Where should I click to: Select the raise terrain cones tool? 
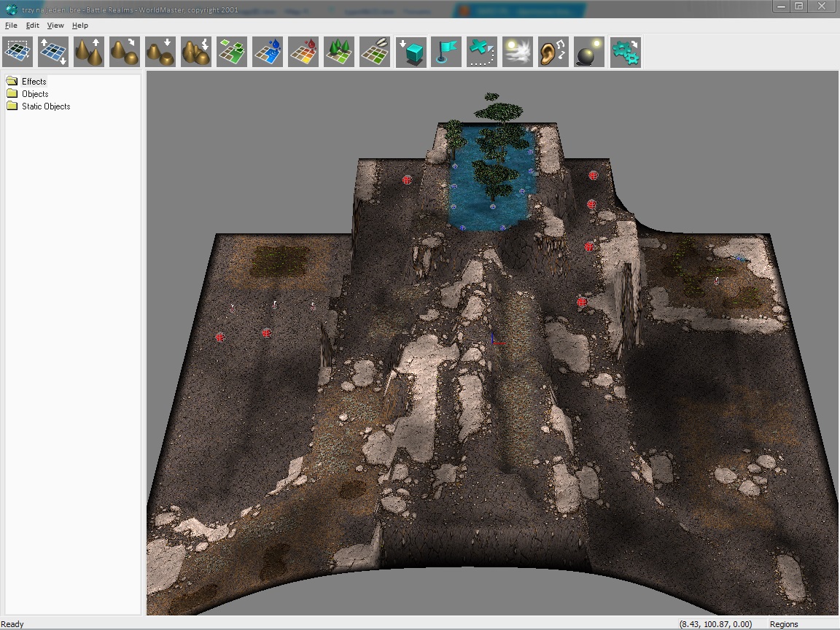click(x=89, y=52)
